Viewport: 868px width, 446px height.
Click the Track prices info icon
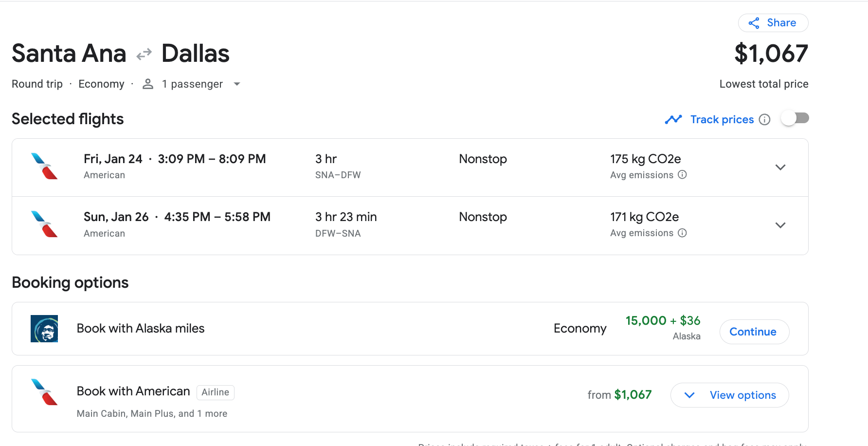(764, 120)
